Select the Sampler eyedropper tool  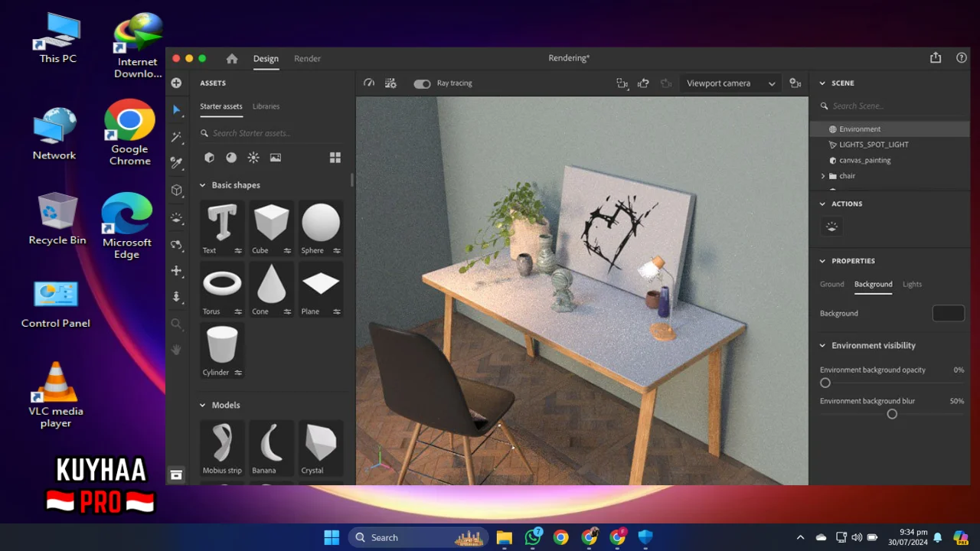coord(176,163)
